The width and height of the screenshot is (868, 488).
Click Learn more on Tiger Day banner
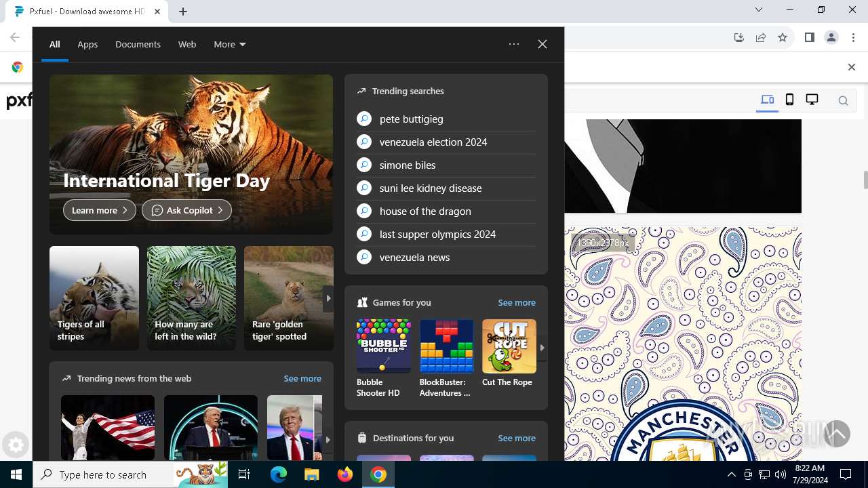100,210
